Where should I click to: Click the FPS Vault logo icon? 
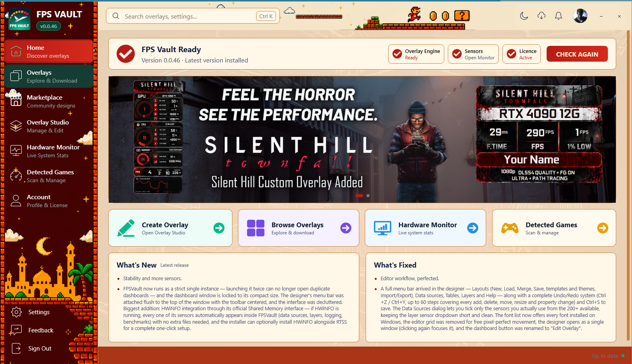coord(19,19)
